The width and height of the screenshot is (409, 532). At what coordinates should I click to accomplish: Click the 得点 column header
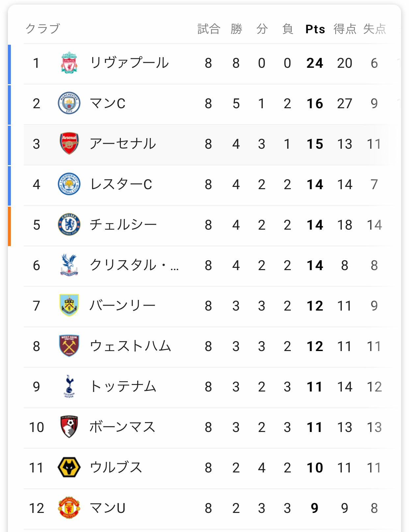tap(345, 29)
